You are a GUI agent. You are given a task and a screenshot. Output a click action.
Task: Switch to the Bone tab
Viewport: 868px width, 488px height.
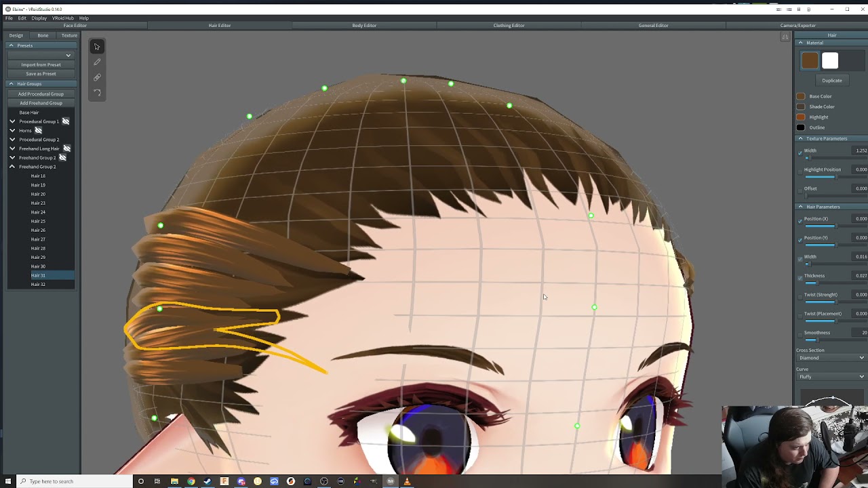pyautogui.click(x=43, y=35)
